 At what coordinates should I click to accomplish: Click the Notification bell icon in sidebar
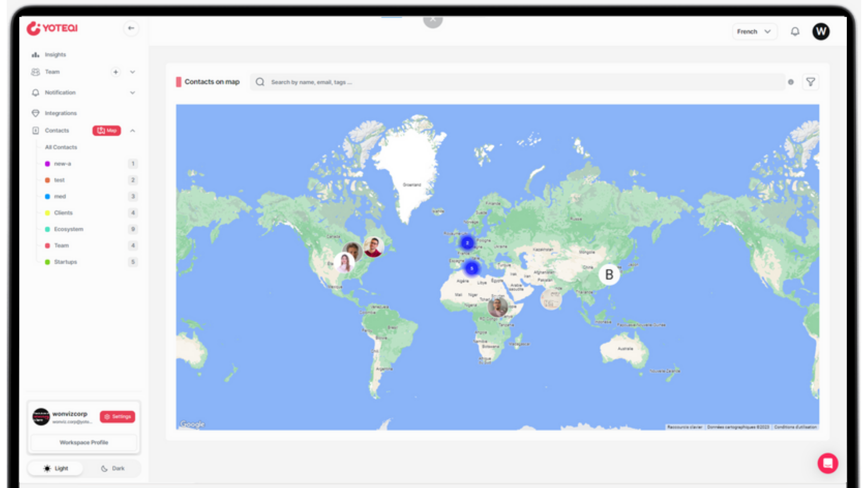tap(35, 93)
